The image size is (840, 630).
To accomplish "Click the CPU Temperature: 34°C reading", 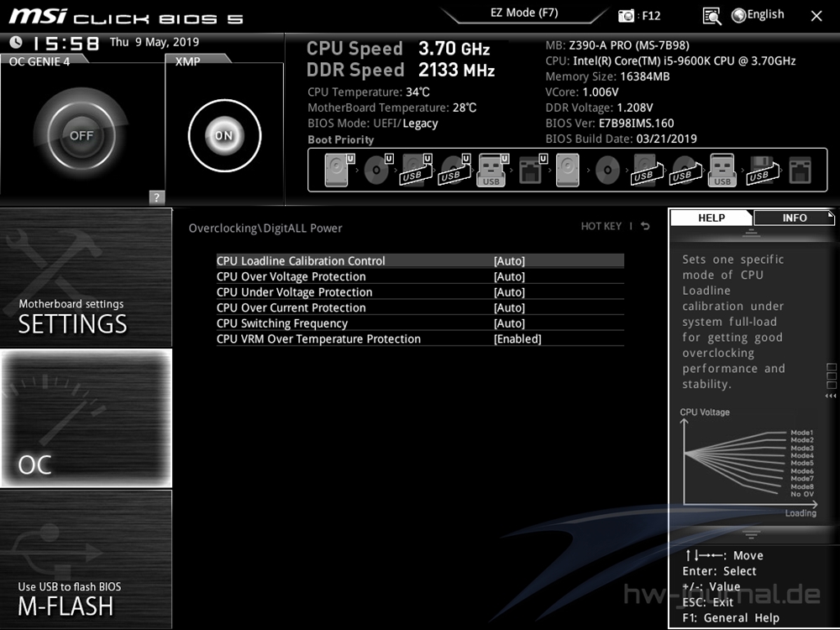I will (369, 92).
